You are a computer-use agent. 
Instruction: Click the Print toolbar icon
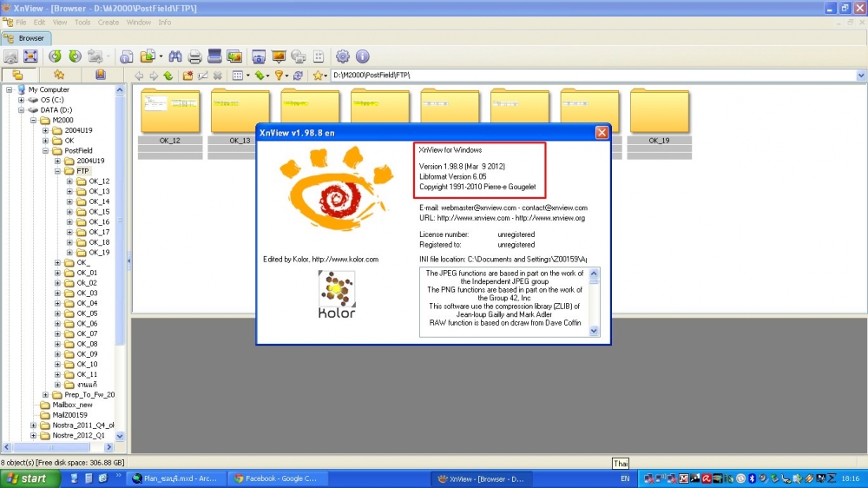tap(194, 56)
